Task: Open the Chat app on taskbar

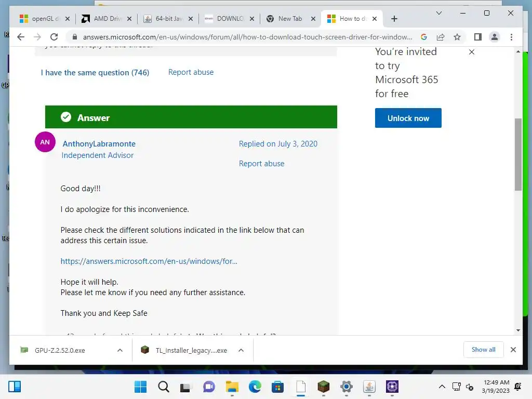Action: (x=209, y=387)
